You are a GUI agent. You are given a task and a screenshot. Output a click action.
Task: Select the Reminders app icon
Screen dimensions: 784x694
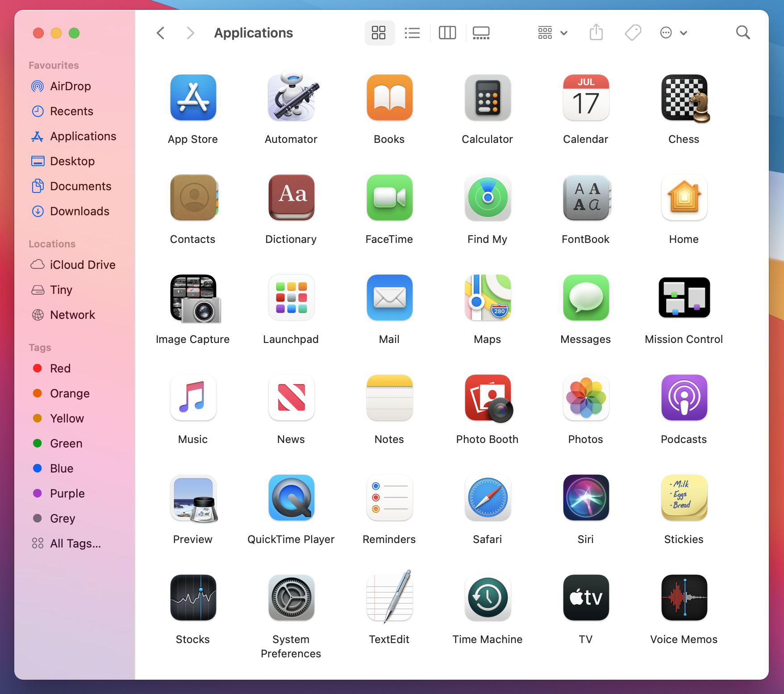[389, 498]
